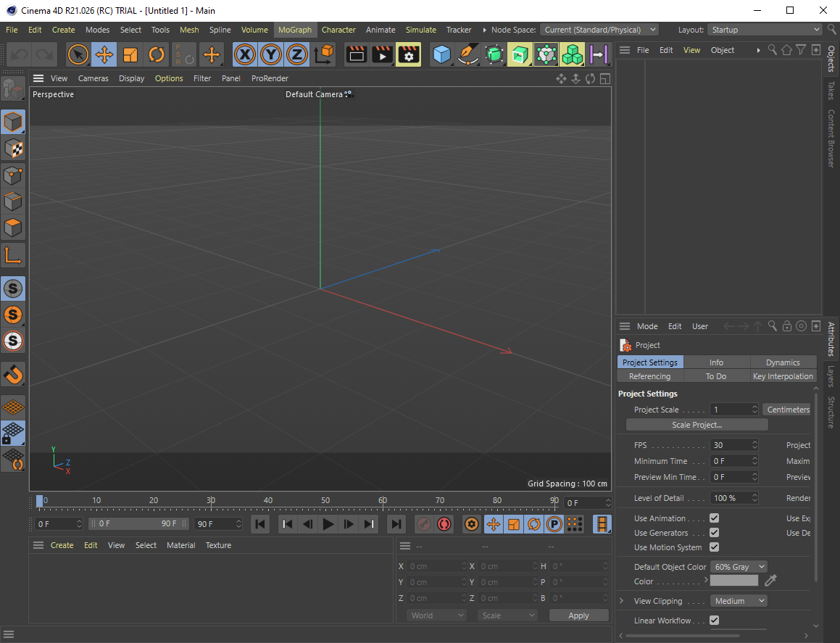Viewport: 840px width, 643px height.
Task: Switch to Texture mode icon
Action: click(13, 149)
